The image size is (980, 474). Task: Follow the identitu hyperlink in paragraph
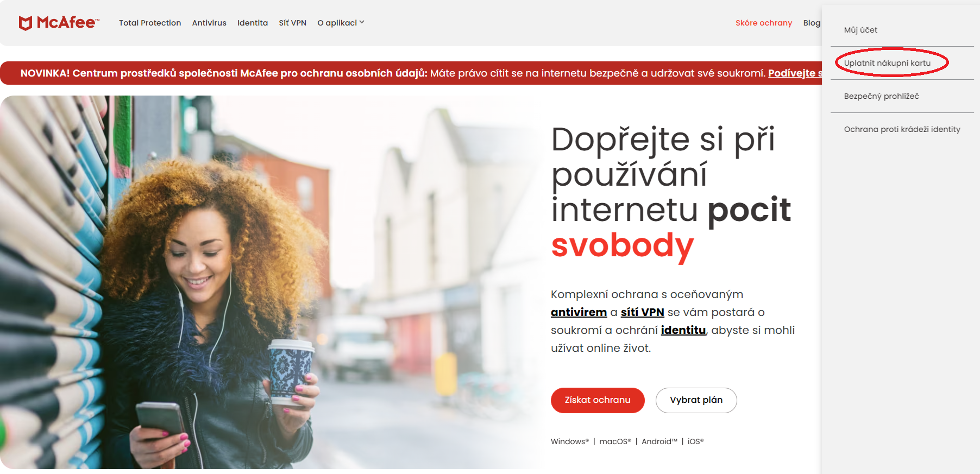coord(683,330)
